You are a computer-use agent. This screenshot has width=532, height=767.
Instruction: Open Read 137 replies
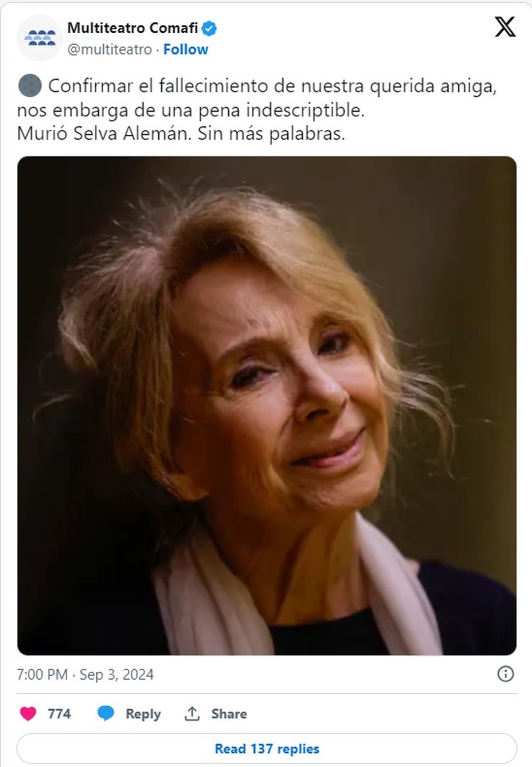coord(267,748)
